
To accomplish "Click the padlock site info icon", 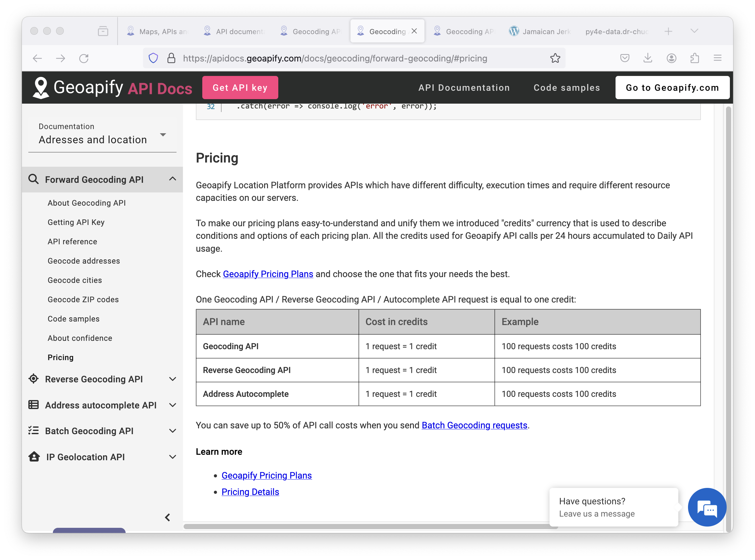I will pyautogui.click(x=172, y=58).
